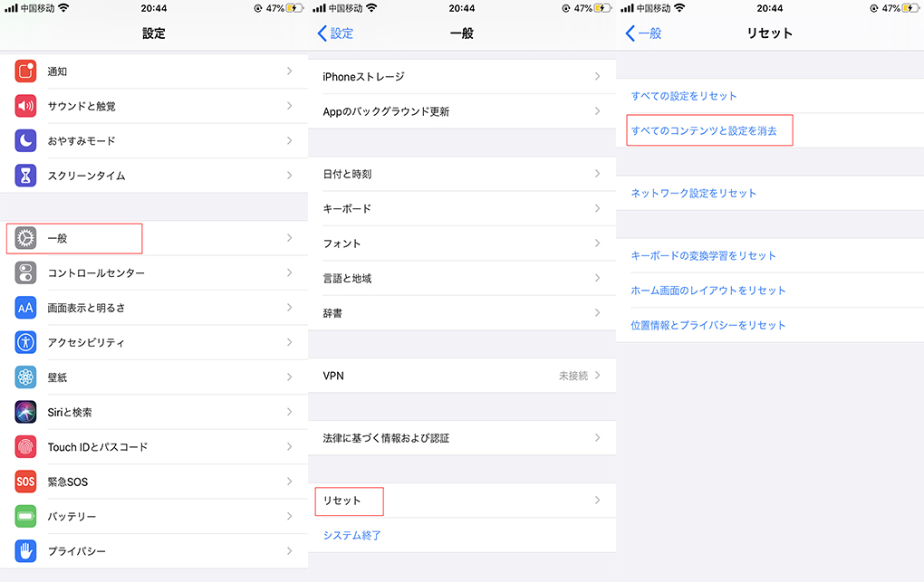This screenshot has width=924, height=582.
Task: Tap おやすみモード label
Action: coord(82,141)
